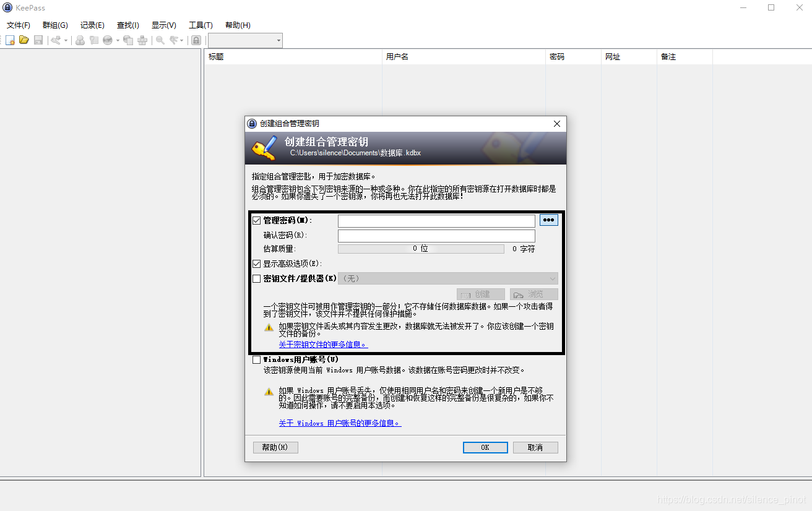
Task: Click the 管理密码 input field
Action: (436, 221)
